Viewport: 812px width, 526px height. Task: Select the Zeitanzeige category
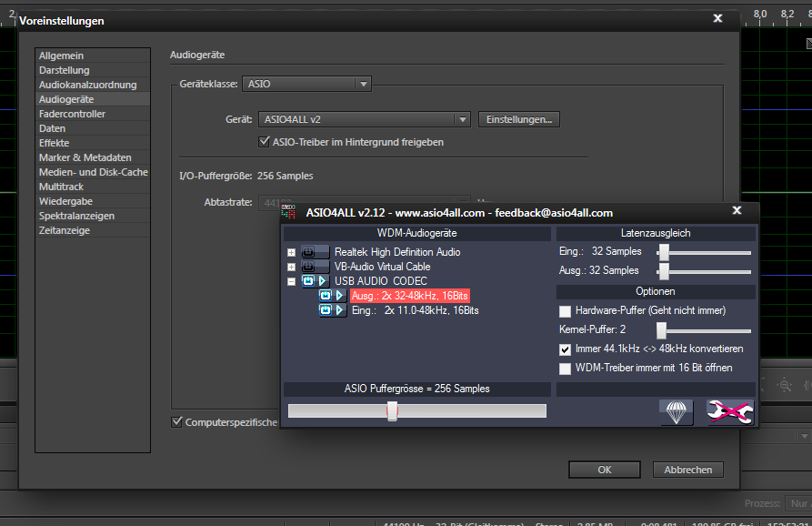pos(93,229)
